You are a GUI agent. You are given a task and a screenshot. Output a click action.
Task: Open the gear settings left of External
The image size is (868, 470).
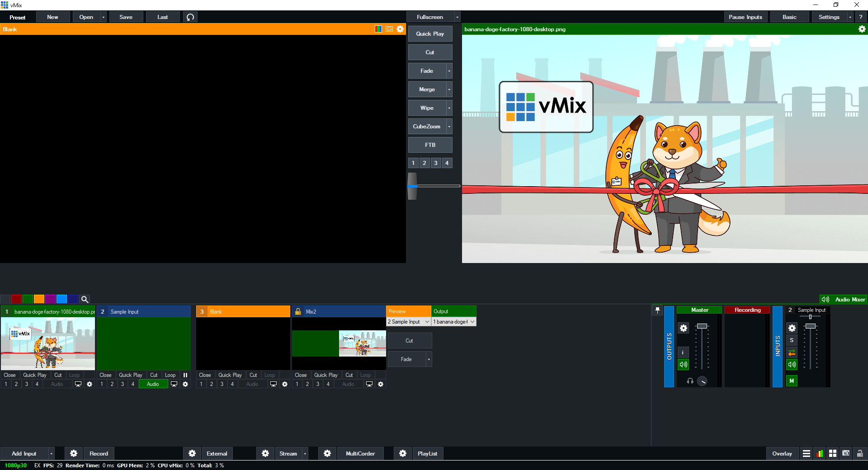point(192,453)
